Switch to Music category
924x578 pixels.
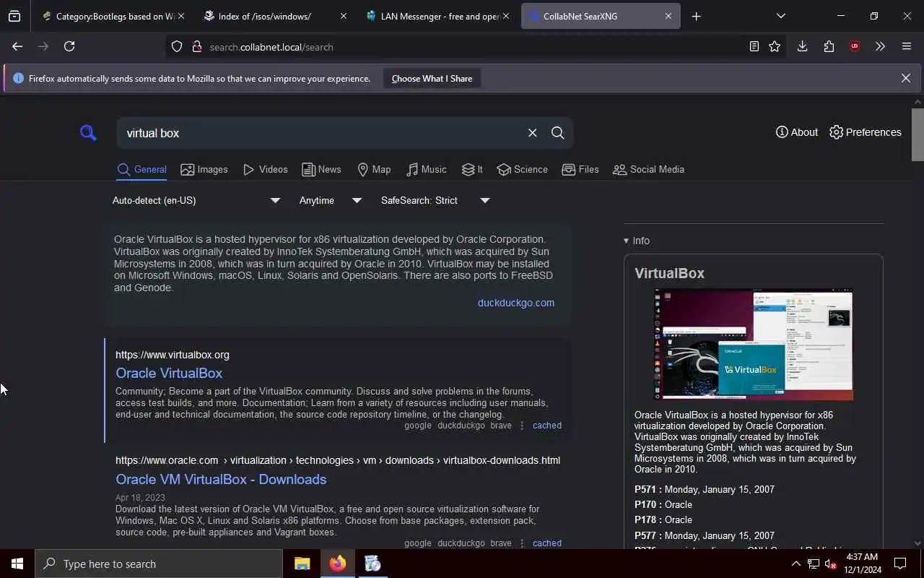[426, 170]
